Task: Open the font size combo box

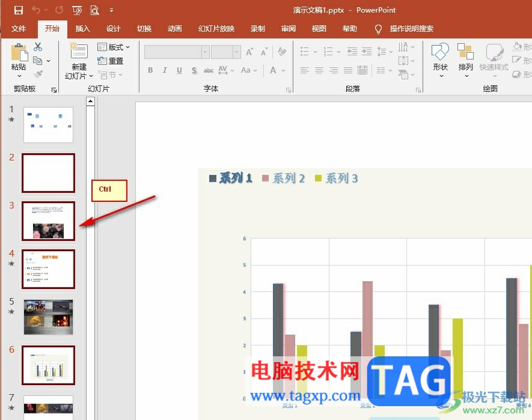Action: pos(226,52)
